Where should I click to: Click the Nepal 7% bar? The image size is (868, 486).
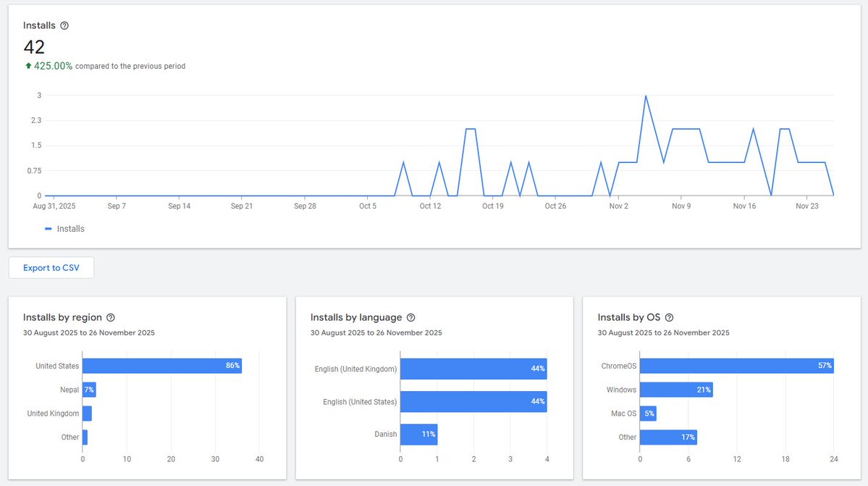click(89, 390)
